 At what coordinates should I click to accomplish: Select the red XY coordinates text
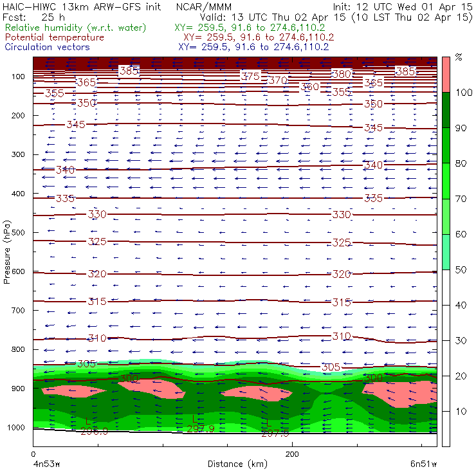[259, 37]
